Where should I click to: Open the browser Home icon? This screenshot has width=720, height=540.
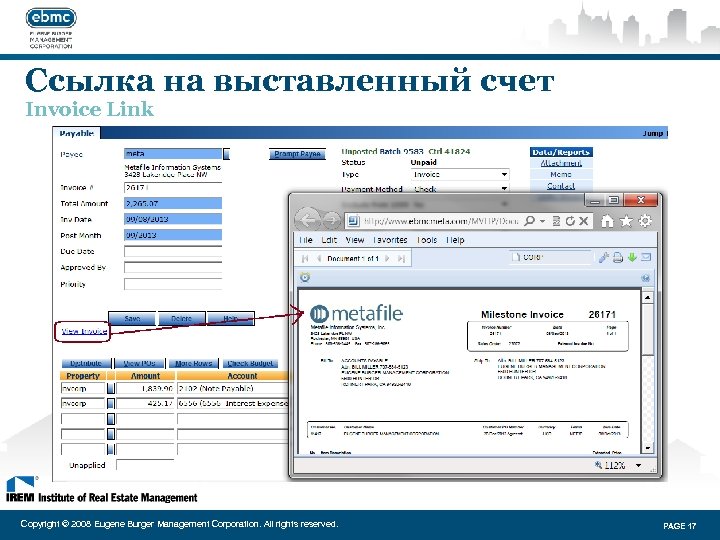[x=607, y=221]
